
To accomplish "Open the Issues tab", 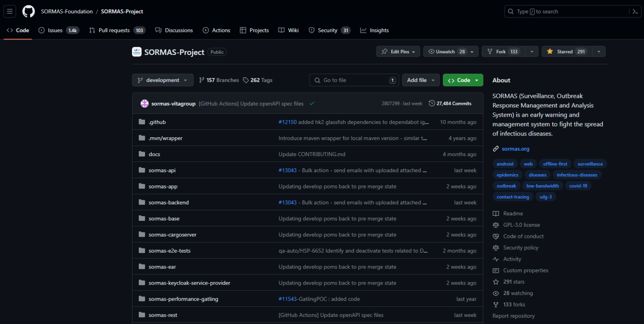I will pyautogui.click(x=58, y=30).
